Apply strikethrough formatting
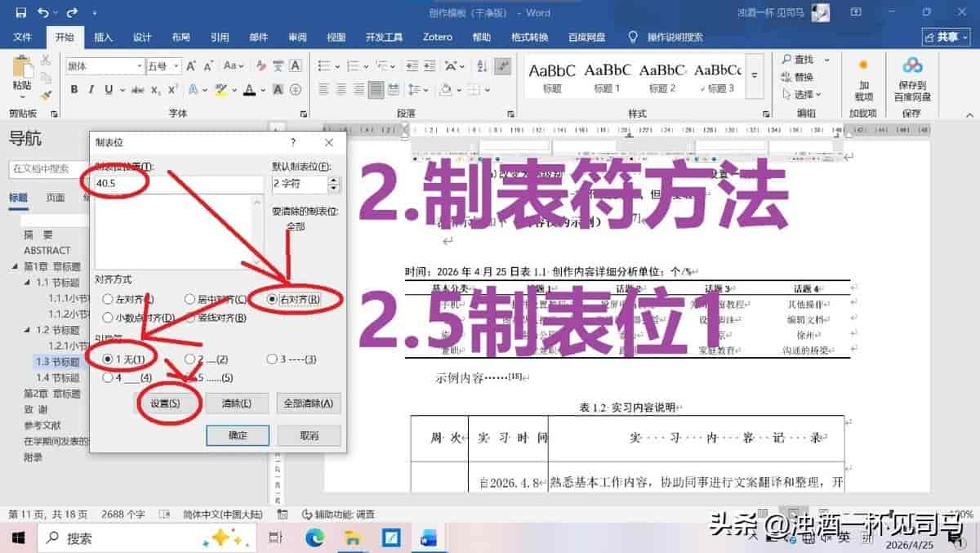980x553 pixels. [139, 90]
